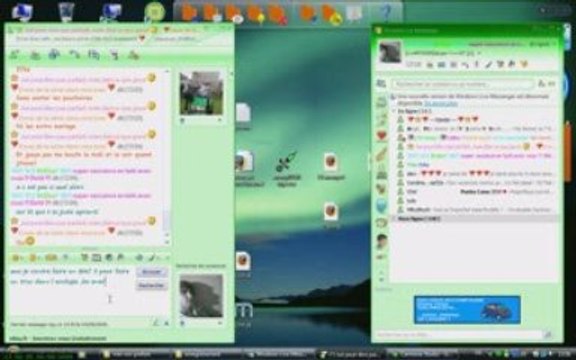Click the font icon in the message formatting bar
This screenshot has width=576, height=360.
(x=139, y=258)
